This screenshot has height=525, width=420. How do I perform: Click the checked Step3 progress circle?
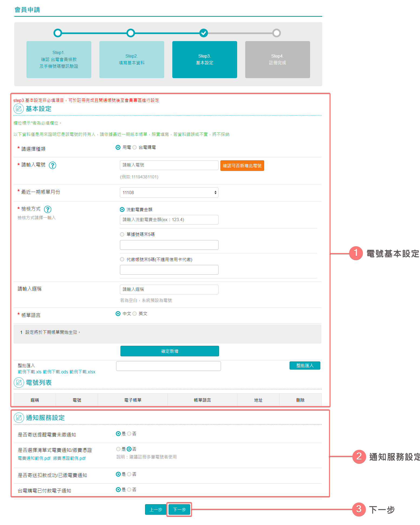204,33
